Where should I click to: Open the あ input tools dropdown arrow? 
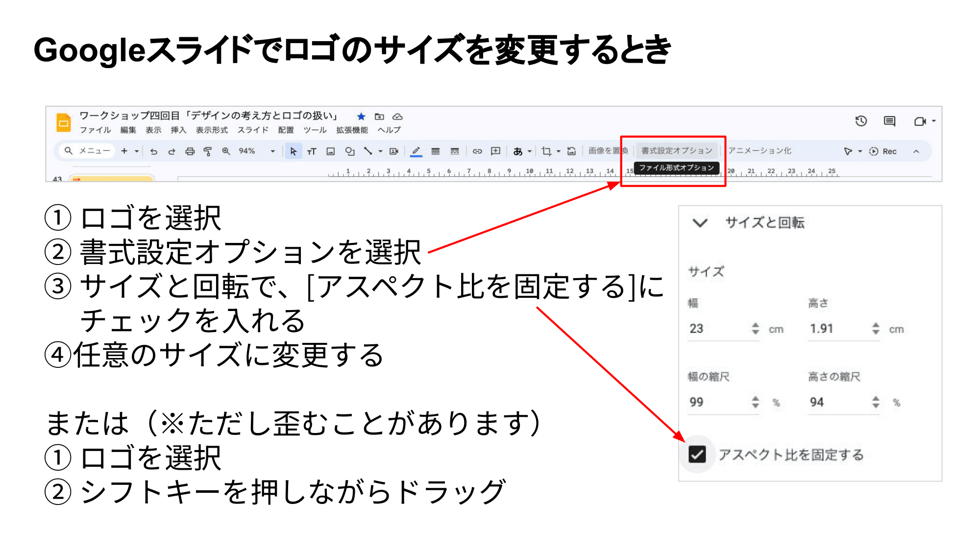point(530,151)
